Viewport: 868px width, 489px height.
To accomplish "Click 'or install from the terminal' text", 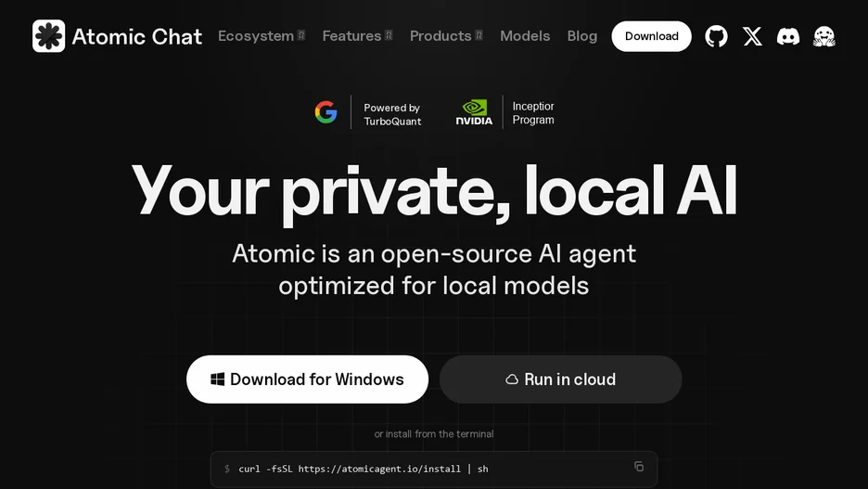I will tap(434, 434).
